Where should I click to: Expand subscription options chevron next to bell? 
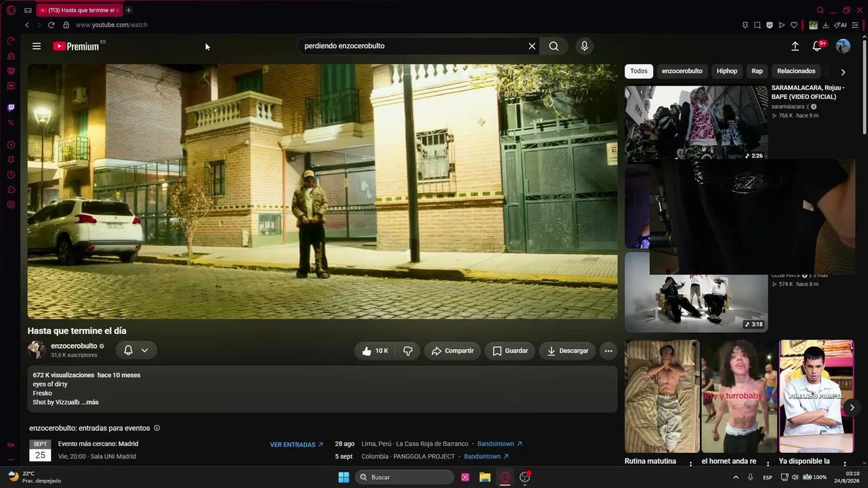click(144, 350)
